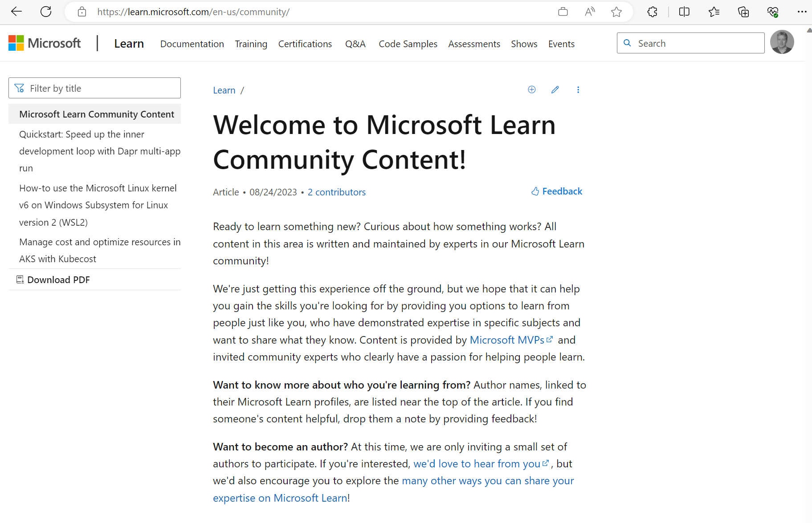
Task: Select Microsoft Learn Community Content in sidebar
Action: tap(94, 114)
